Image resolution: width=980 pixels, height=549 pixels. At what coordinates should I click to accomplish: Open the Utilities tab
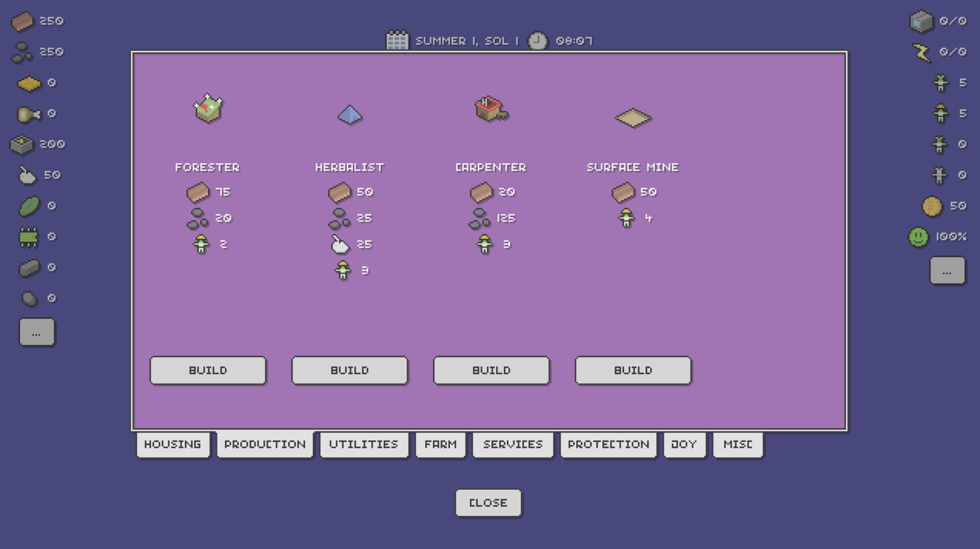[363, 444]
